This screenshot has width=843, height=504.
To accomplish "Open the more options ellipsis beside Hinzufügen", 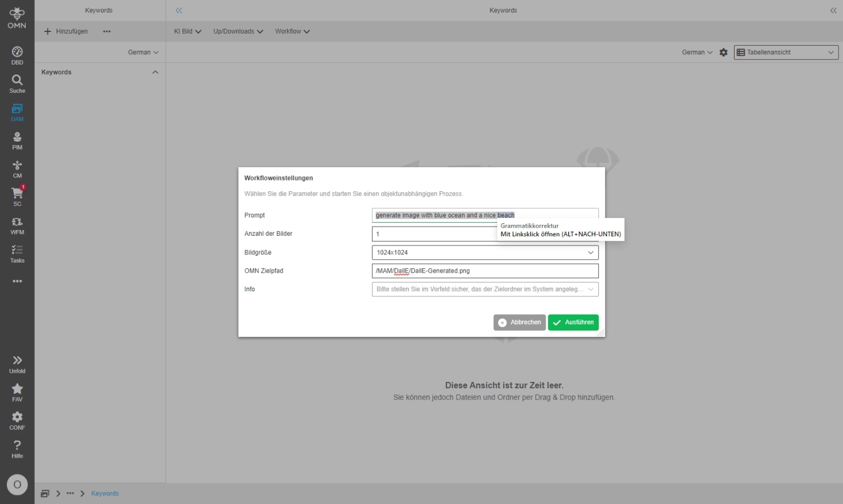I will tap(107, 31).
